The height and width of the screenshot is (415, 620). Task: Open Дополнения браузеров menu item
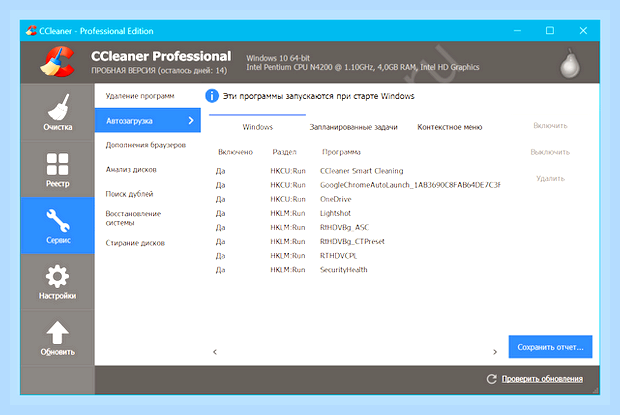tap(146, 145)
